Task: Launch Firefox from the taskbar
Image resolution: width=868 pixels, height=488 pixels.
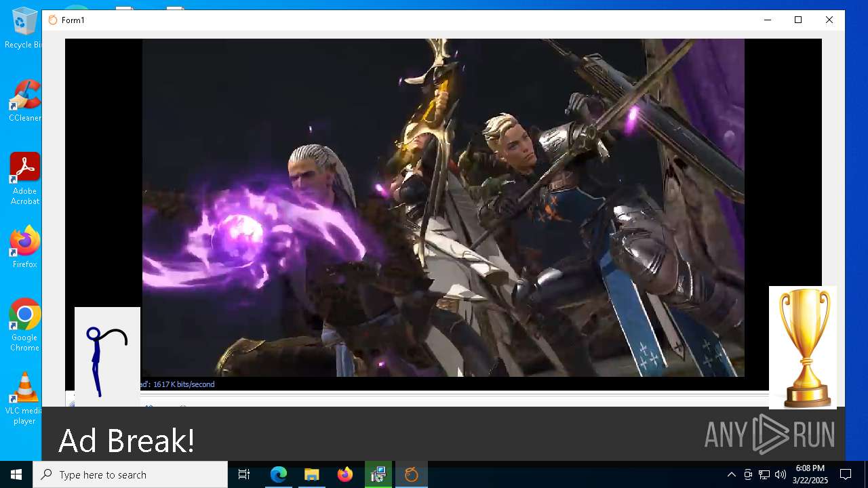Action: [345, 474]
